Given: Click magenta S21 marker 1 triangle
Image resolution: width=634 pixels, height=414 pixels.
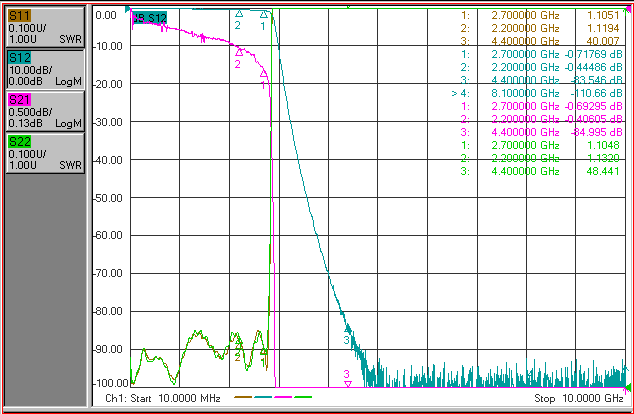Looking at the screenshot, I should [x=264, y=74].
